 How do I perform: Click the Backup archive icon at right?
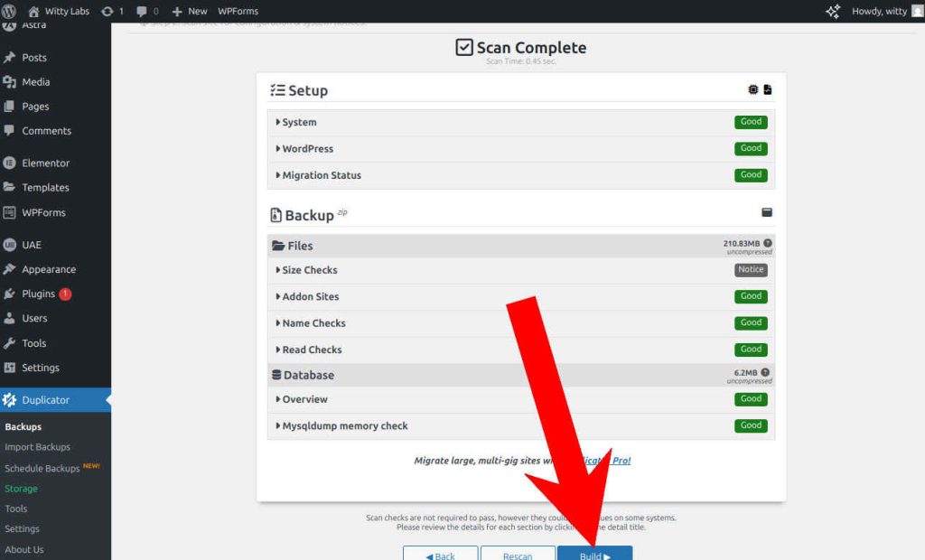(x=767, y=212)
